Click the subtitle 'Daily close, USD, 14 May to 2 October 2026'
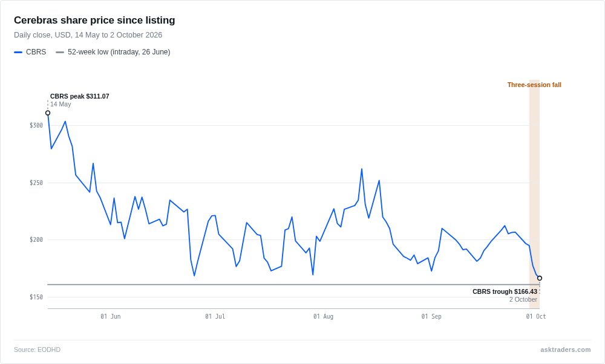 pyautogui.click(x=88, y=35)
